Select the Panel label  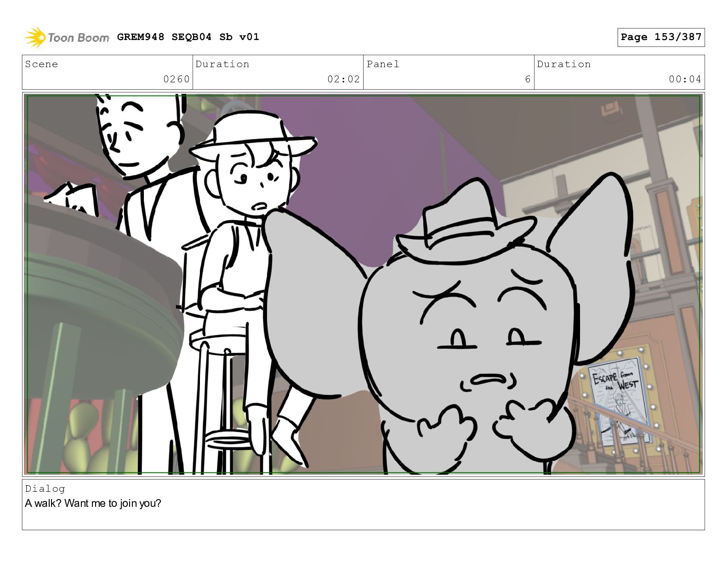pyautogui.click(x=383, y=64)
